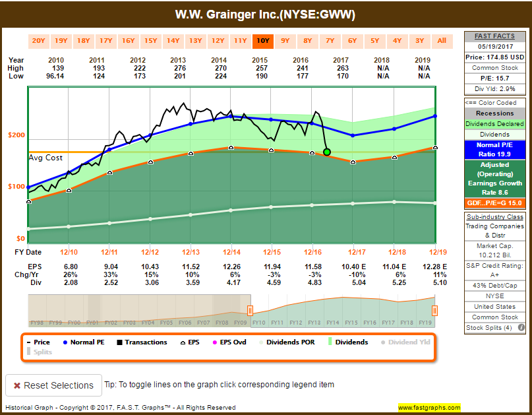Click the Sub-industry Class heading

coord(494,217)
